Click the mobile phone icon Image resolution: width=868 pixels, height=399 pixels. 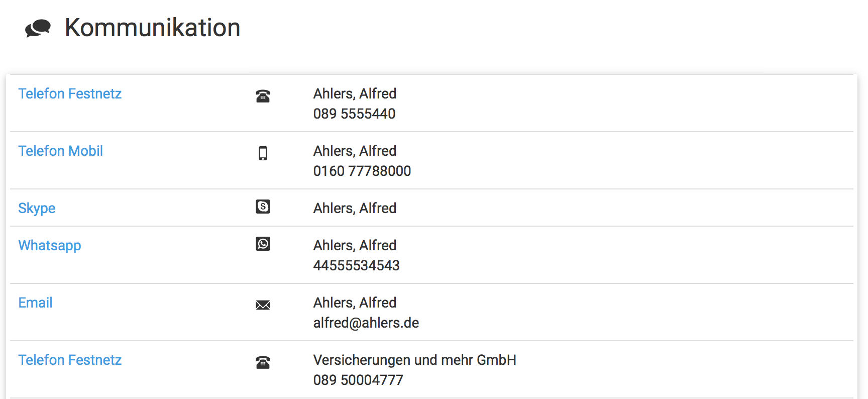click(x=263, y=153)
